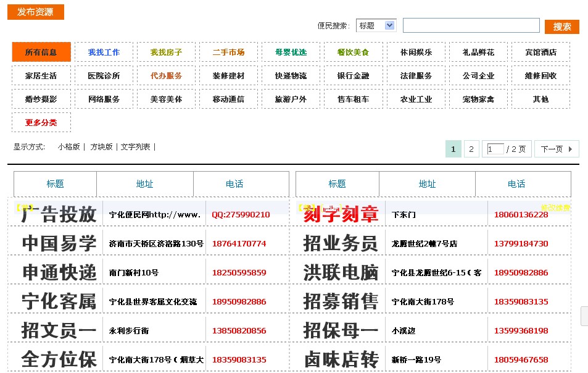Focus the 便民搜索 text input field
Screen dimensions: 588x373
pos(471,25)
